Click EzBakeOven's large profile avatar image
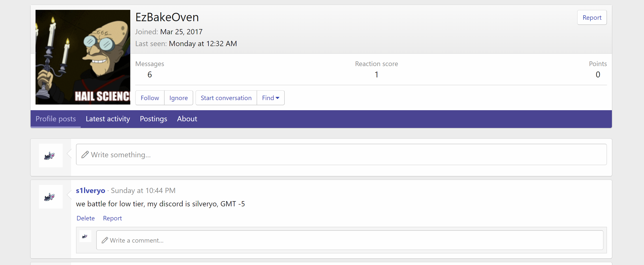This screenshot has width=644, height=265. point(83,57)
